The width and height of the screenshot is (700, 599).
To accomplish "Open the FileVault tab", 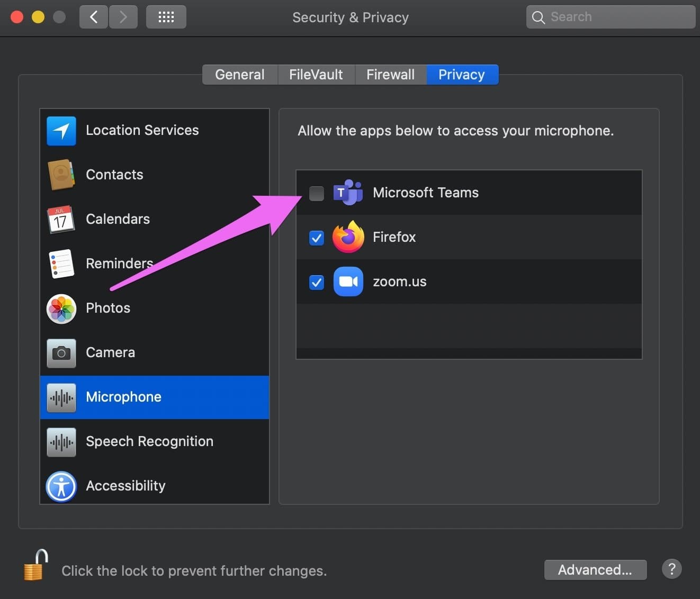I will (316, 75).
